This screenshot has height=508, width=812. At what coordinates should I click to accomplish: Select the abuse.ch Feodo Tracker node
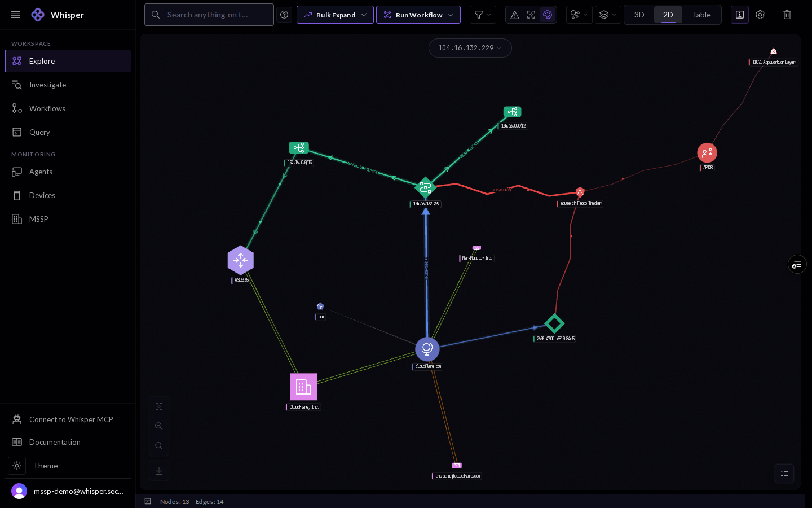coord(580,192)
